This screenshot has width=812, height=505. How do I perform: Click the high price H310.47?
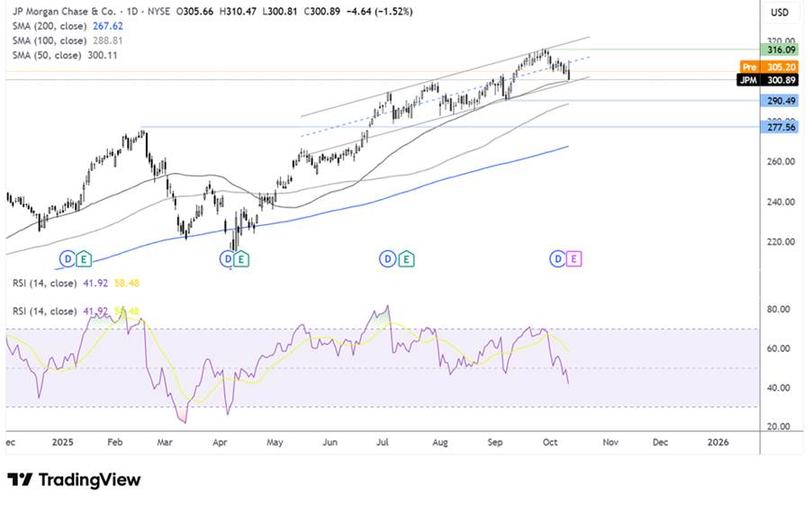pos(238,12)
